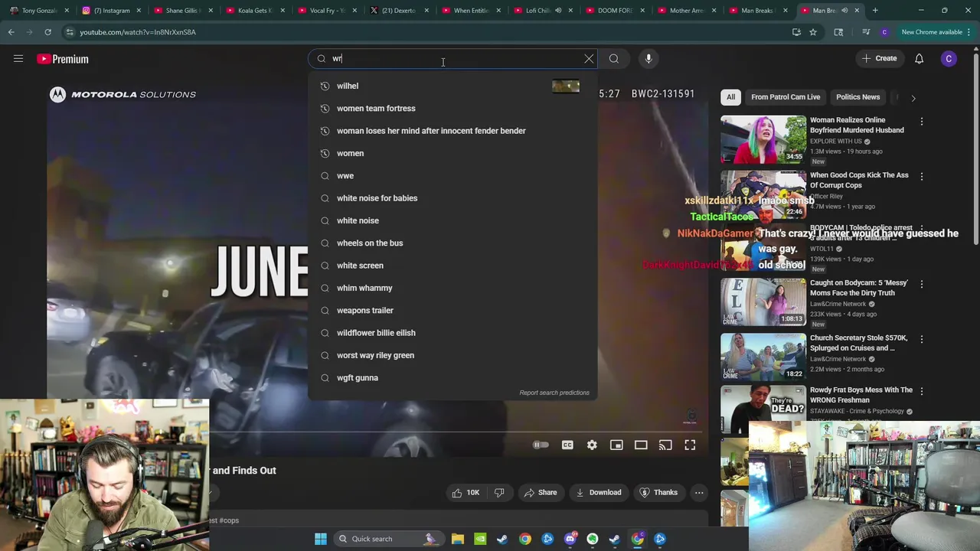The width and height of the screenshot is (980, 551).
Task: Pick the 'wgft gunna' suggestion
Action: [x=452, y=378]
